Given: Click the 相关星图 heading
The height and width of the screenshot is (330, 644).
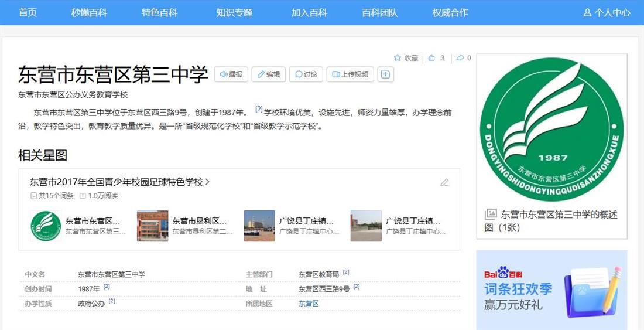Looking at the screenshot, I should (43, 155).
